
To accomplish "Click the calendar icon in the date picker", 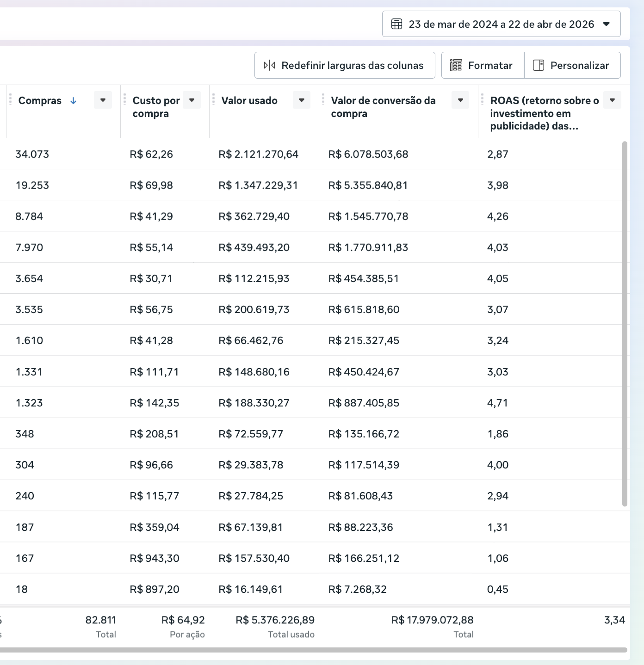I will coord(396,24).
